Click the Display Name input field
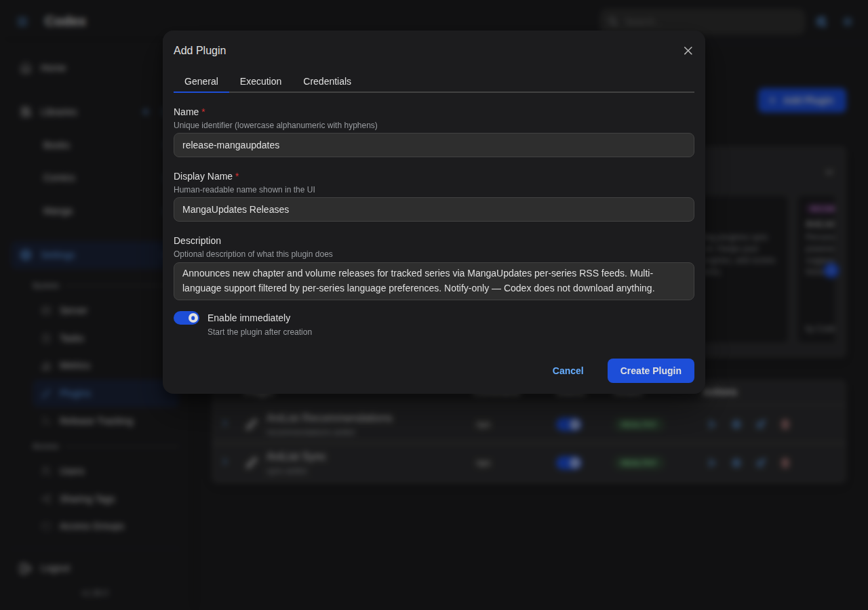 click(x=434, y=209)
